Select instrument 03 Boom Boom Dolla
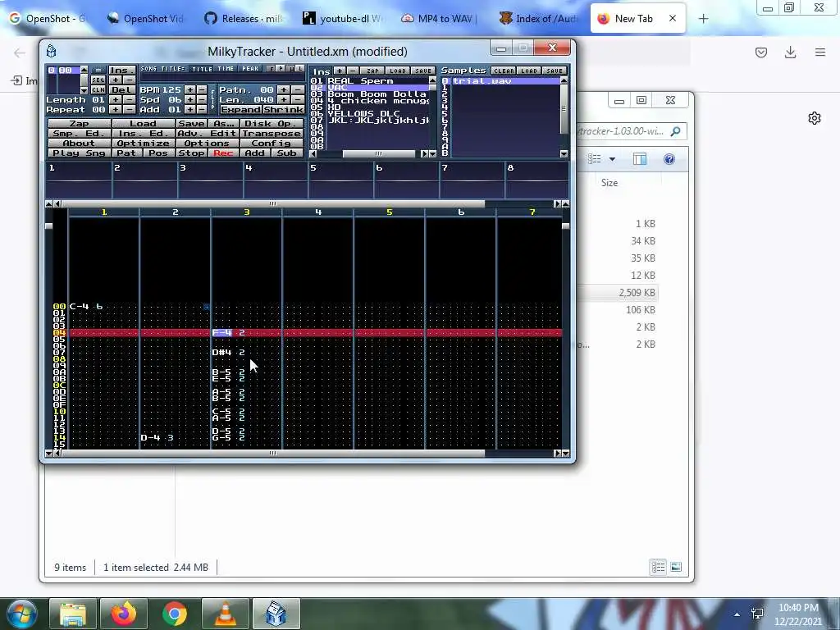The height and width of the screenshot is (630, 840). click(370, 94)
